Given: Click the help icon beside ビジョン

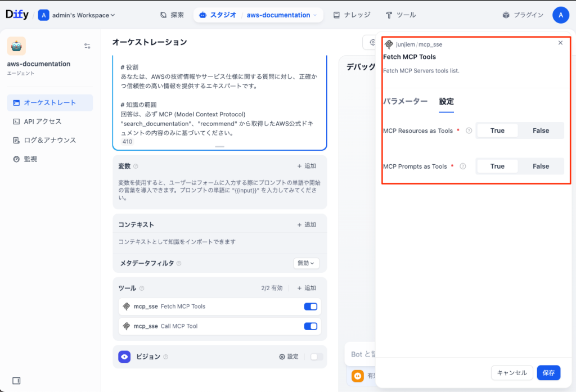Looking at the screenshot, I should coord(166,357).
